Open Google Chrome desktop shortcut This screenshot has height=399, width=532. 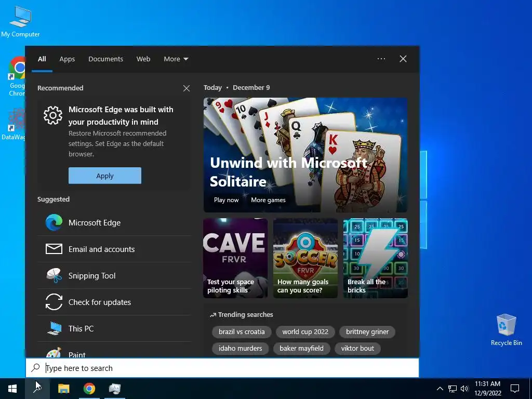pos(16,76)
